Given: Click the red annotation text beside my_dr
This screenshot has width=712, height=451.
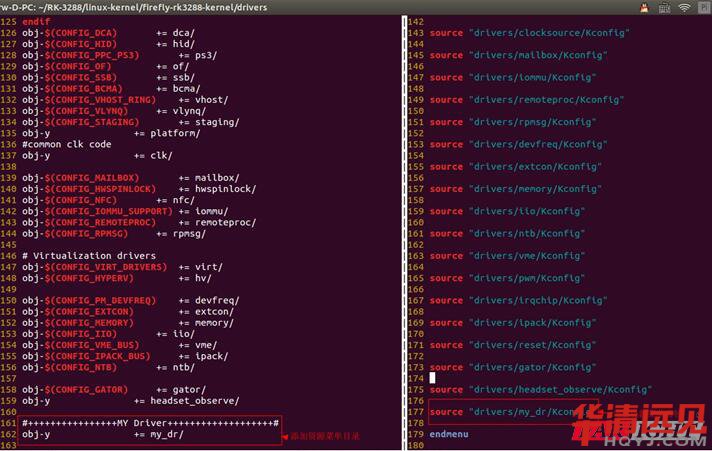Looking at the screenshot, I should click(x=324, y=437).
